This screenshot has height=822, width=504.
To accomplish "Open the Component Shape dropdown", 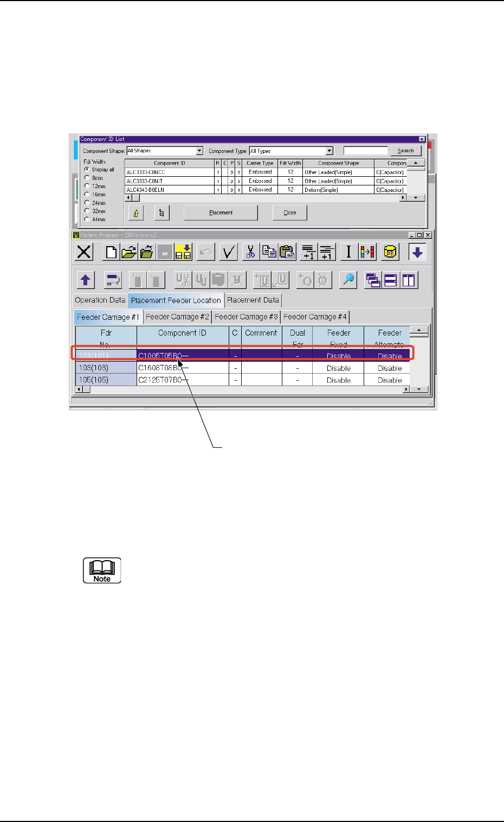I will (199, 151).
